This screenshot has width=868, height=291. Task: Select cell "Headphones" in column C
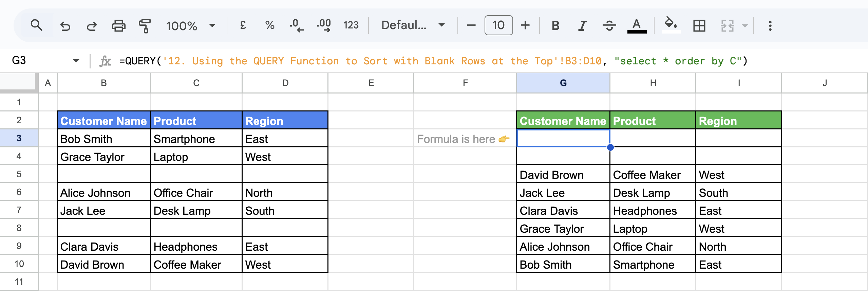[x=196, y=246]
